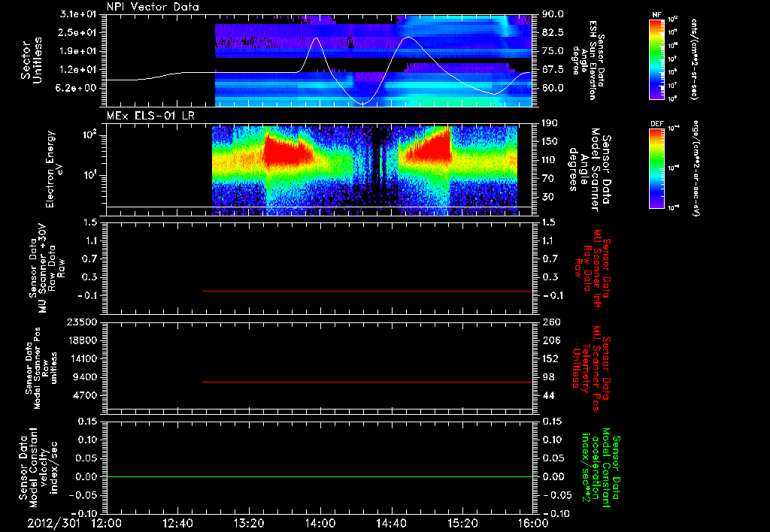The width and height of the screenshot is (770, 532).
Task: Click the 14:00 time axis label
Action: coord(320,523)
